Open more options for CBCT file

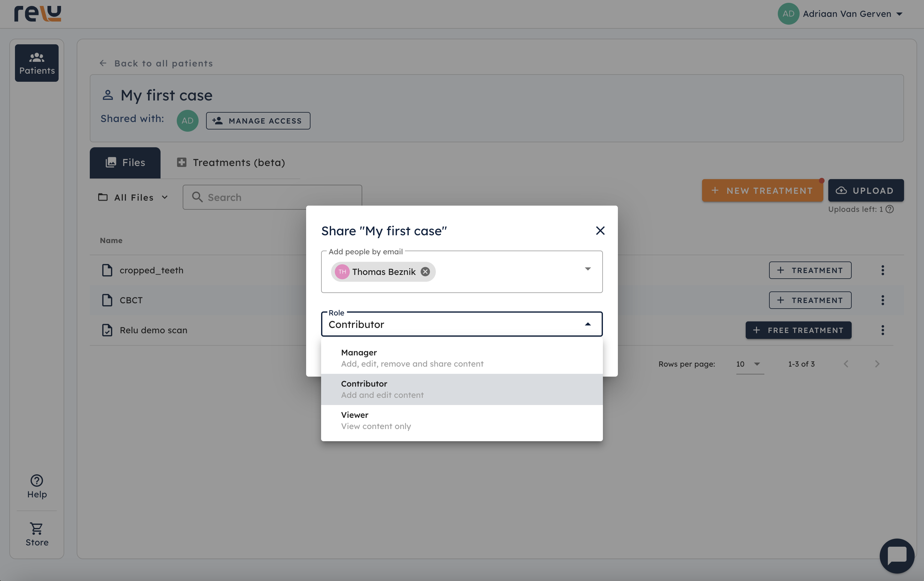point(883,300)
